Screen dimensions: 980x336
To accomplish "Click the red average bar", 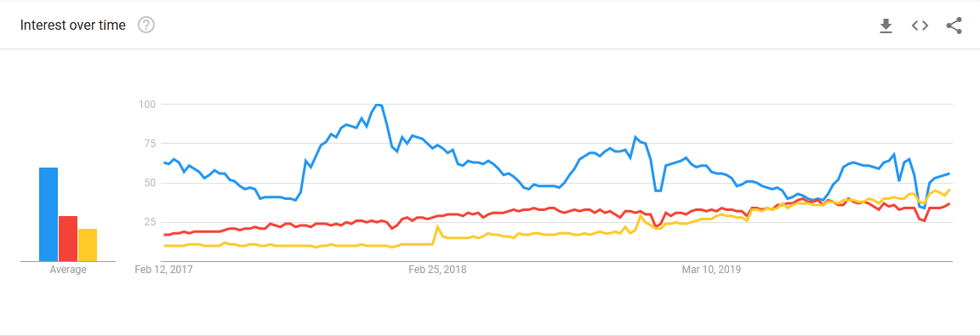I will click(x=68, y=238).
